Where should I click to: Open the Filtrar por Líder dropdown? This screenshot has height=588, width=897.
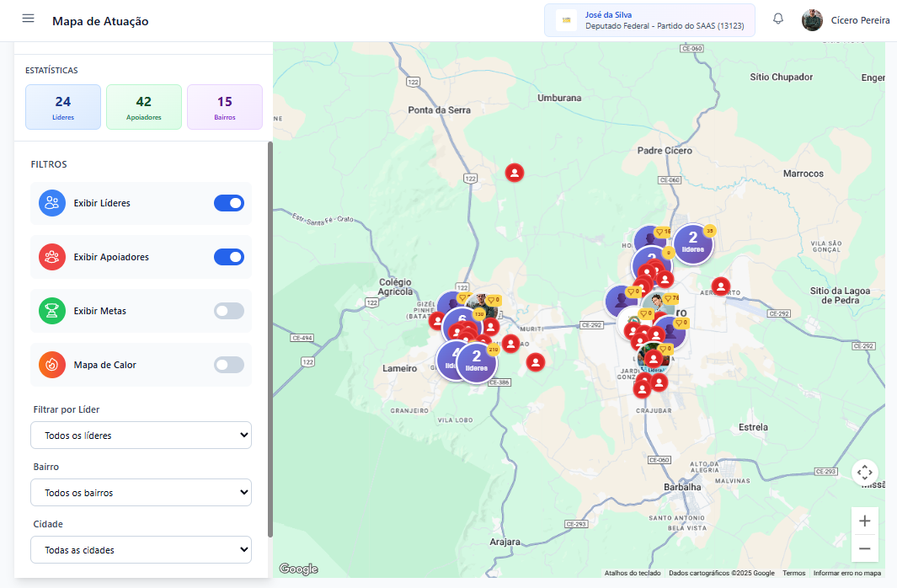tap(141, 436)
